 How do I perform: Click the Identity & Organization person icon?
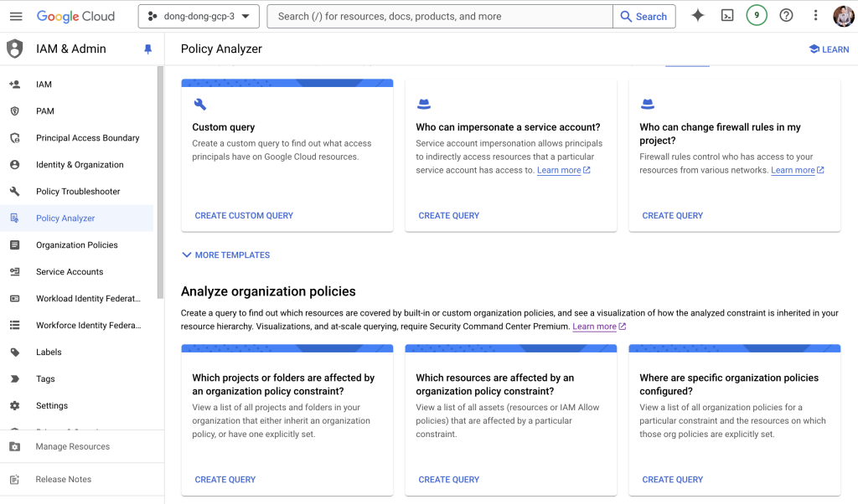pyautogui.click(x=15, y=165)
